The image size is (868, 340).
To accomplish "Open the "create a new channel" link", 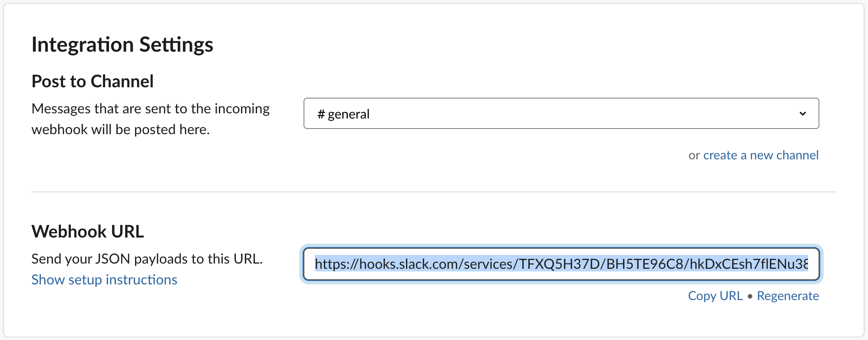I will pos(761,155).
